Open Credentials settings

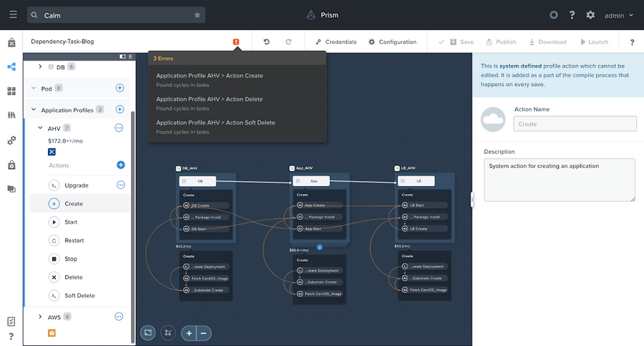pyautogui.click(x=336, y=42)
